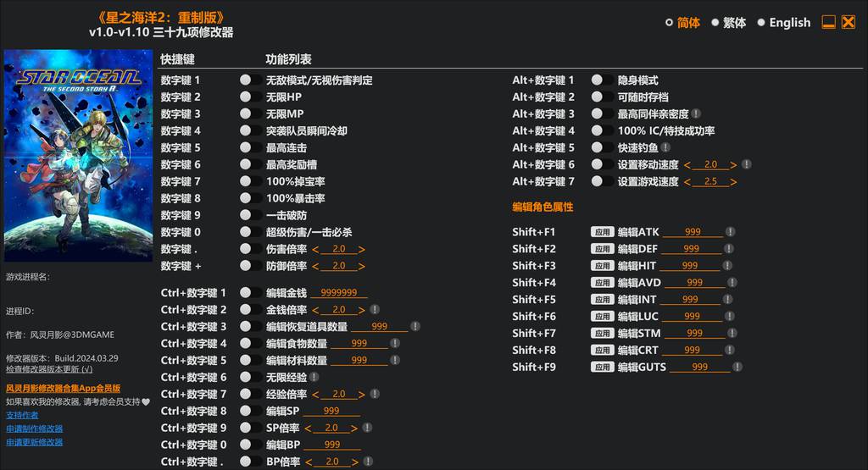Decrease 伤害倍率 with left arrow
This screenshot has height=470, width=868.
315,250
